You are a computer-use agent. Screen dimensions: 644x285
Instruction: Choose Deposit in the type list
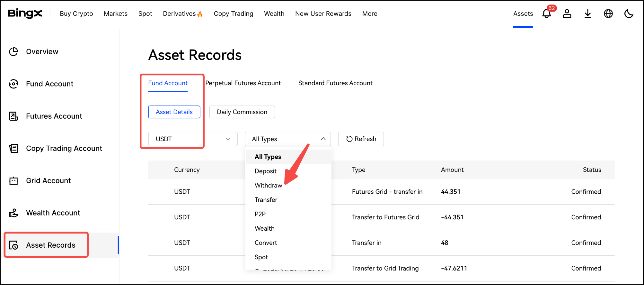[x=265, y=171]
